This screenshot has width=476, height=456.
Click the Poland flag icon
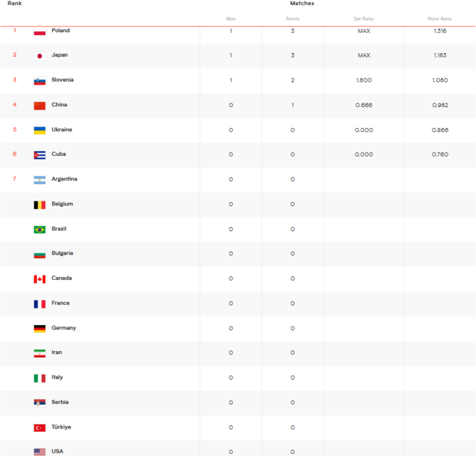coord(39,31)
